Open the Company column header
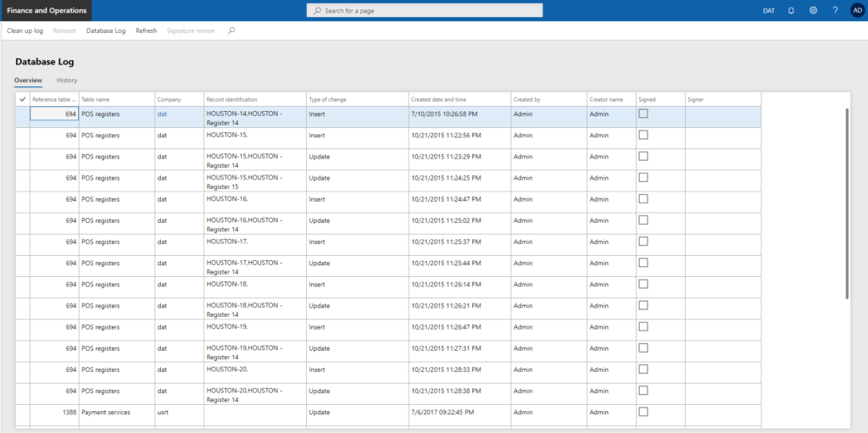Screen dimensions: 868x433 point(180,100)
